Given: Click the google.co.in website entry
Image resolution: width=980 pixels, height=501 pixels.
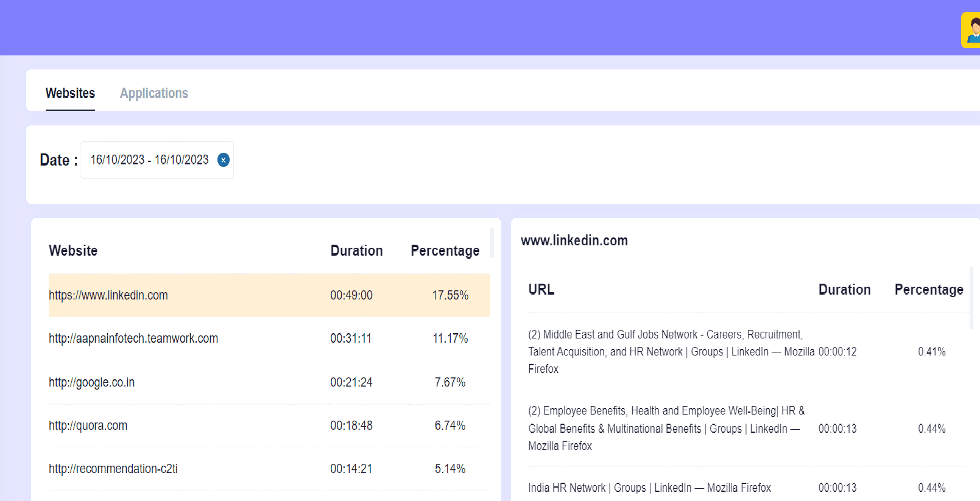Looking at the screenshot, I should point(92,382).
